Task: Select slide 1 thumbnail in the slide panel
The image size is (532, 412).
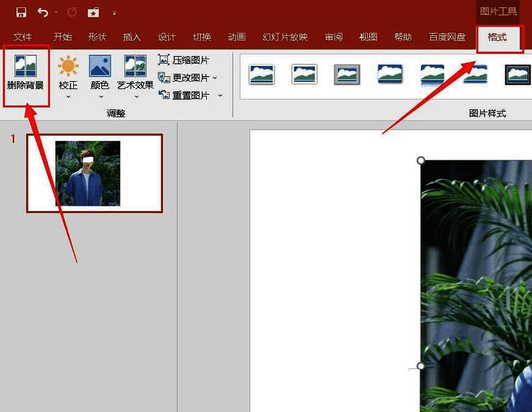Action: (94, 173)
